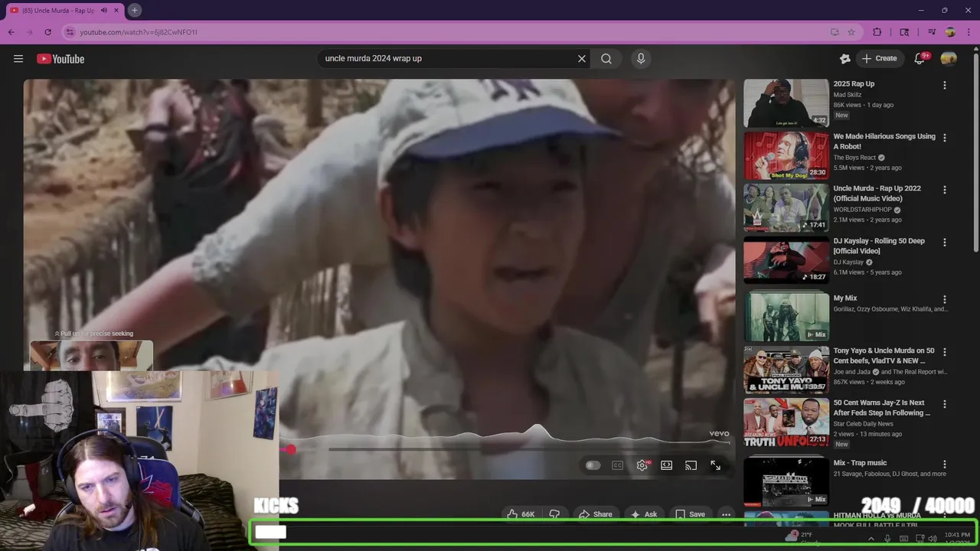Viewport: 980px width, 551px height.
Task: Open The Boys React channel name
Action: tap(854, 158)
